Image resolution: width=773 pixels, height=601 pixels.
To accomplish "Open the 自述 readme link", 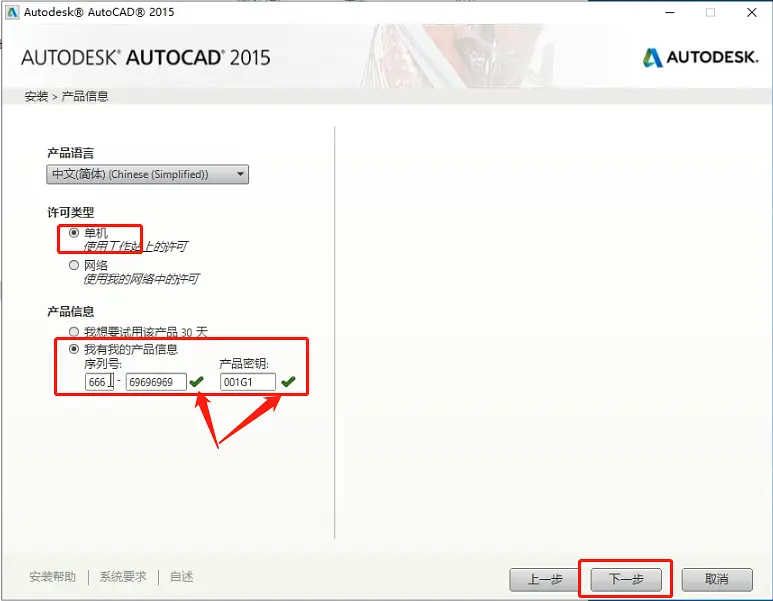I will [x=181, y=577].
